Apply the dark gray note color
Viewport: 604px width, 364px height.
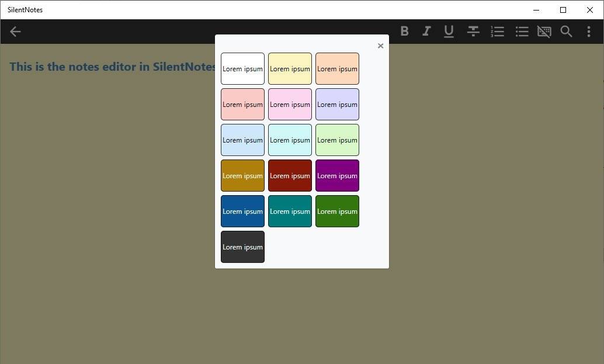click(242, 247)
